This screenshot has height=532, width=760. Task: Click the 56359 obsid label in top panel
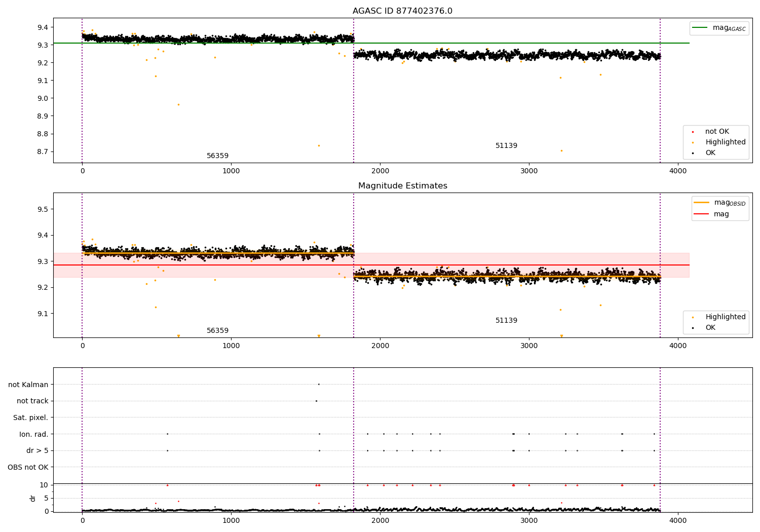[217, 156]
